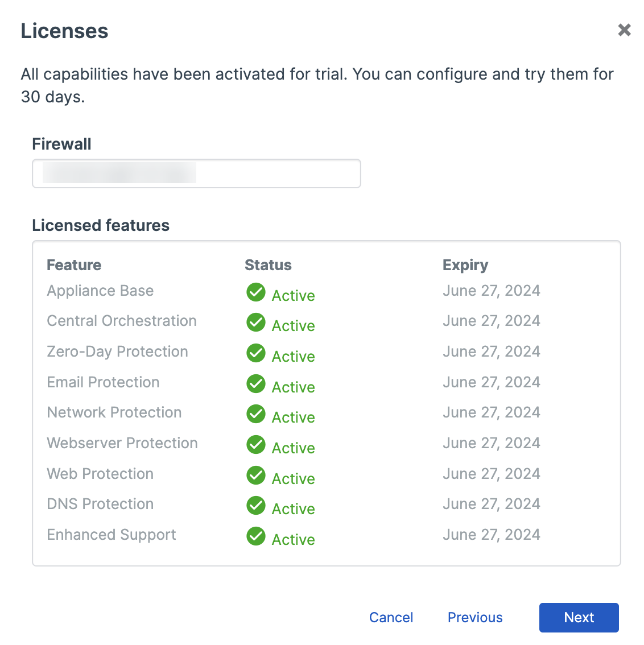Click the green checkmark beside Central Orchestration
Viewport: 644px width, 645px height.
[256, 323]
